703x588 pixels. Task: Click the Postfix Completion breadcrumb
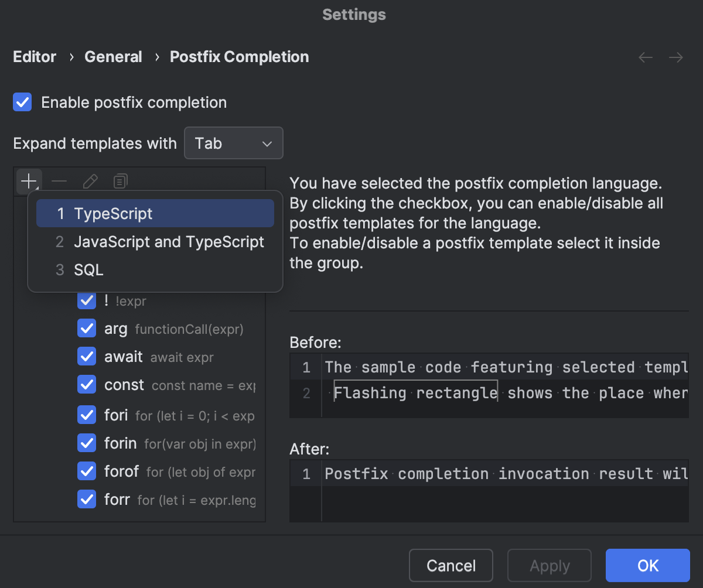point(239,57)
